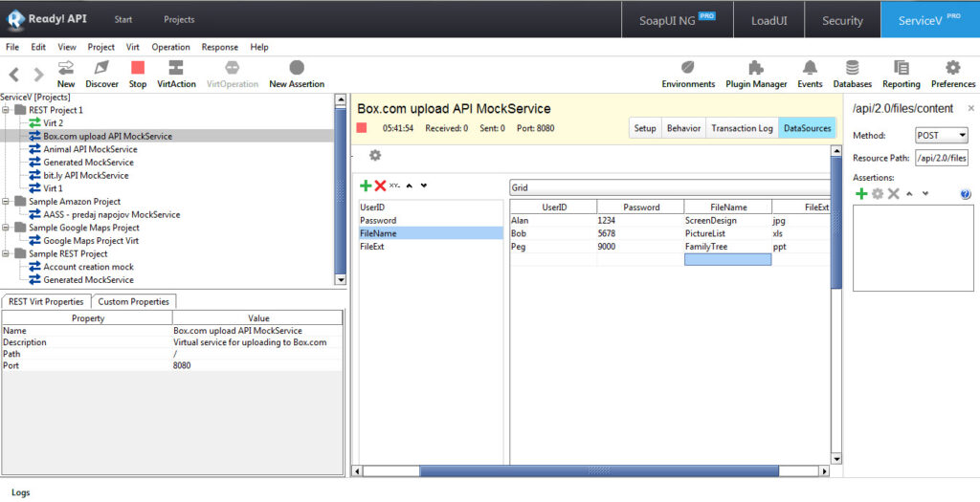Click the red stop square beside 05:41:54
Image resolution: width=980 pixels, height=502 pixels.
click(362, 128)
